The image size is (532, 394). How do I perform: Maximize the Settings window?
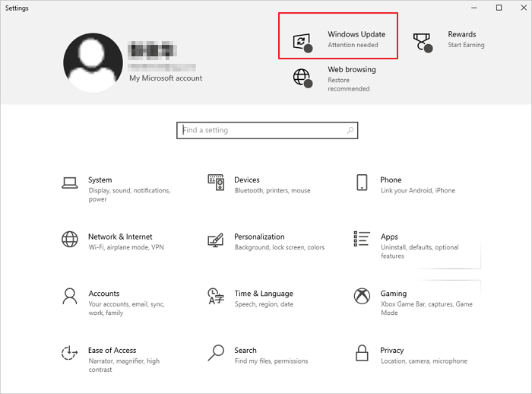[x=499, y=8]
